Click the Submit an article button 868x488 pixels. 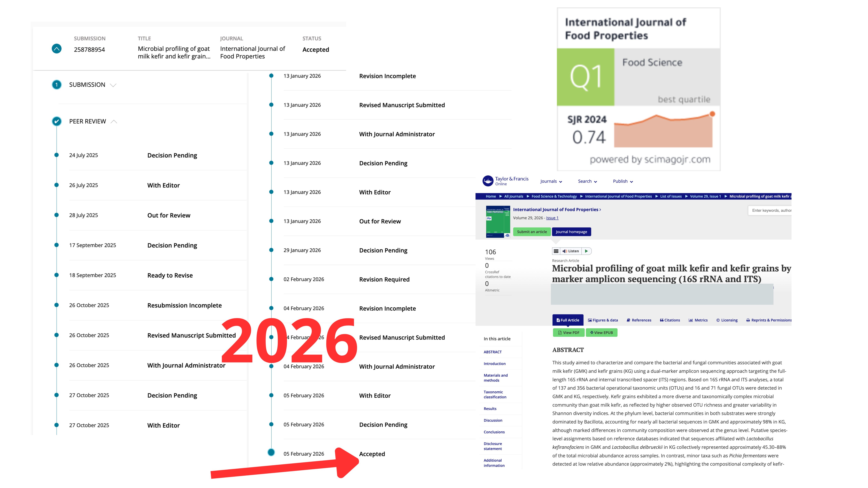[x=532, y=232]
